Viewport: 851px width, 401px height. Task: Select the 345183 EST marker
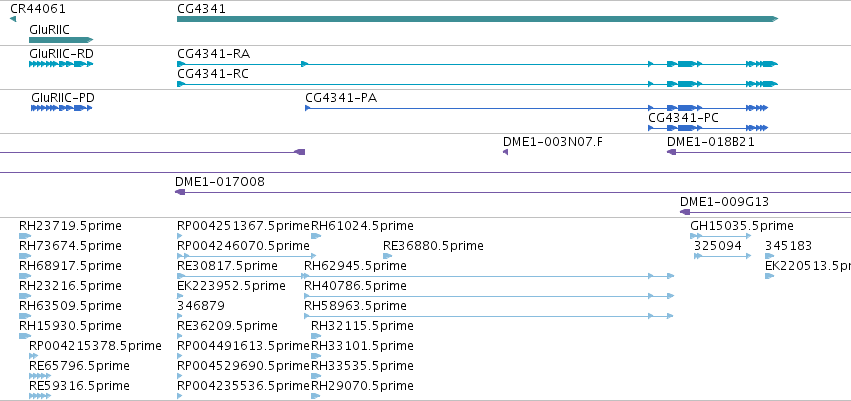tap(770, 256)
